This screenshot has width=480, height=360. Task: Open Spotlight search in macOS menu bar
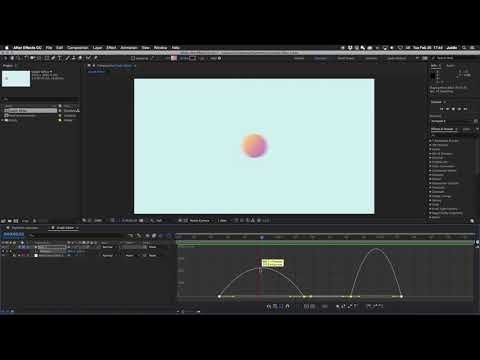[464, 48]
